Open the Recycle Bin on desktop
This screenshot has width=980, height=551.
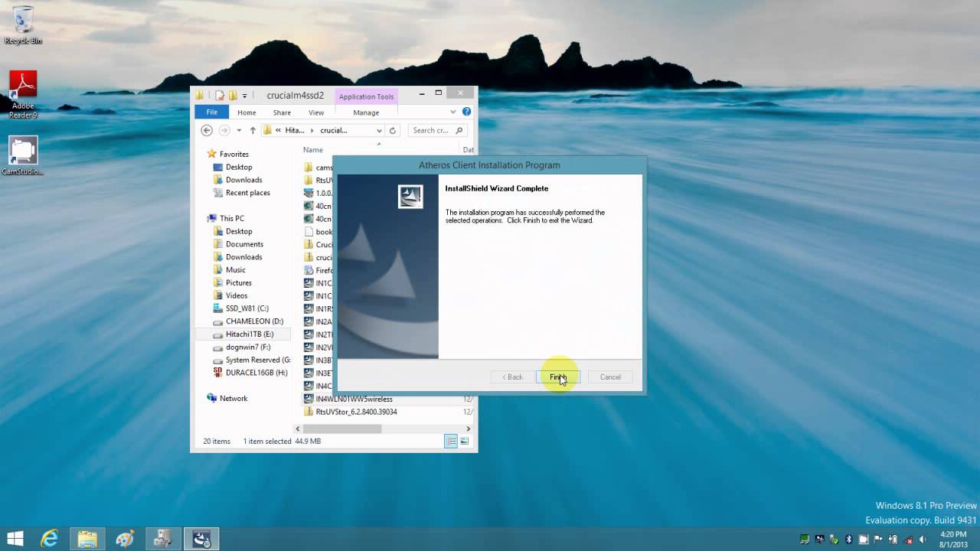23,24
